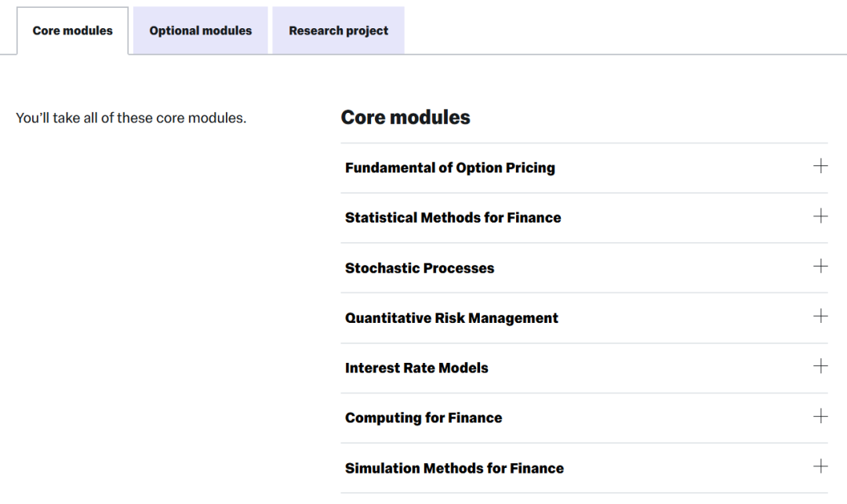The width and height of the screenshot is (847, 504).
Task: Click the plus icon next to Stochastic Processes
Action: click(820, 267)
